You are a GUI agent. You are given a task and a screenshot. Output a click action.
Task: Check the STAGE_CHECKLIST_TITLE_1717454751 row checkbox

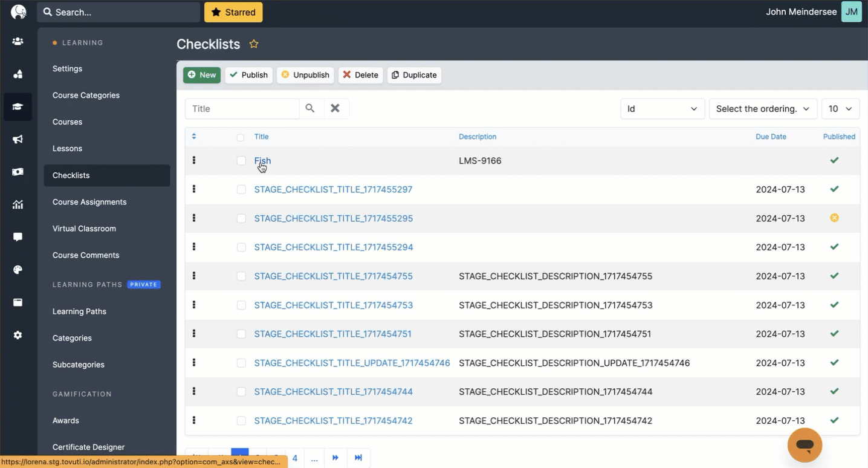[x=241, y=334]
